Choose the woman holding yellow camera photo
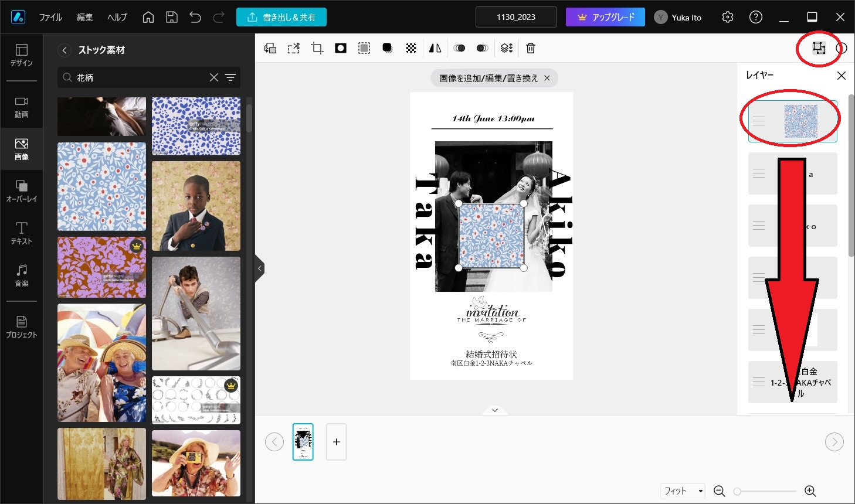 click(x=196, y=464)
